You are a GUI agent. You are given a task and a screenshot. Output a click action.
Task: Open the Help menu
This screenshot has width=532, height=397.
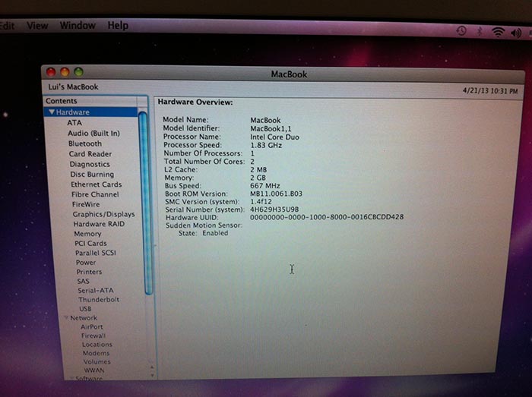118,25
